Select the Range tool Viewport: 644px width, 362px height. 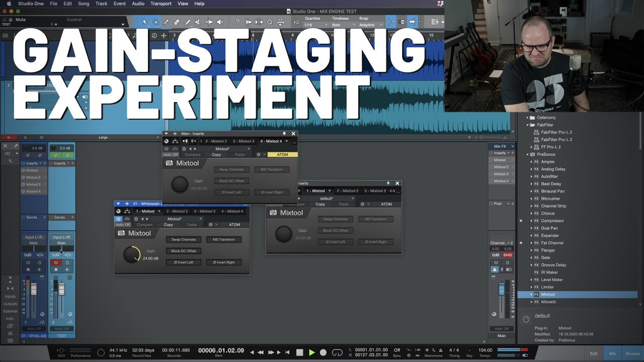pos(155,22)
